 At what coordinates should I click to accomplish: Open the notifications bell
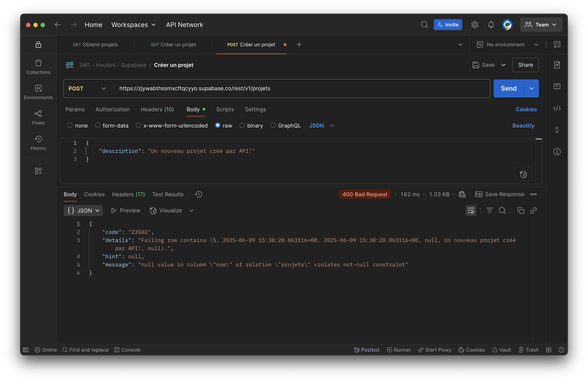[x=491, y=25]
